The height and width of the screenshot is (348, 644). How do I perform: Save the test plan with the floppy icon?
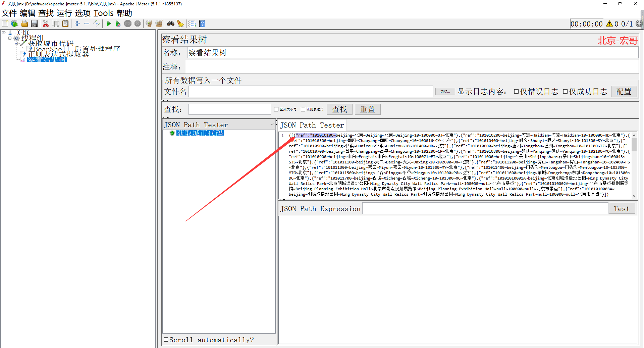click(x=34, y=23)
